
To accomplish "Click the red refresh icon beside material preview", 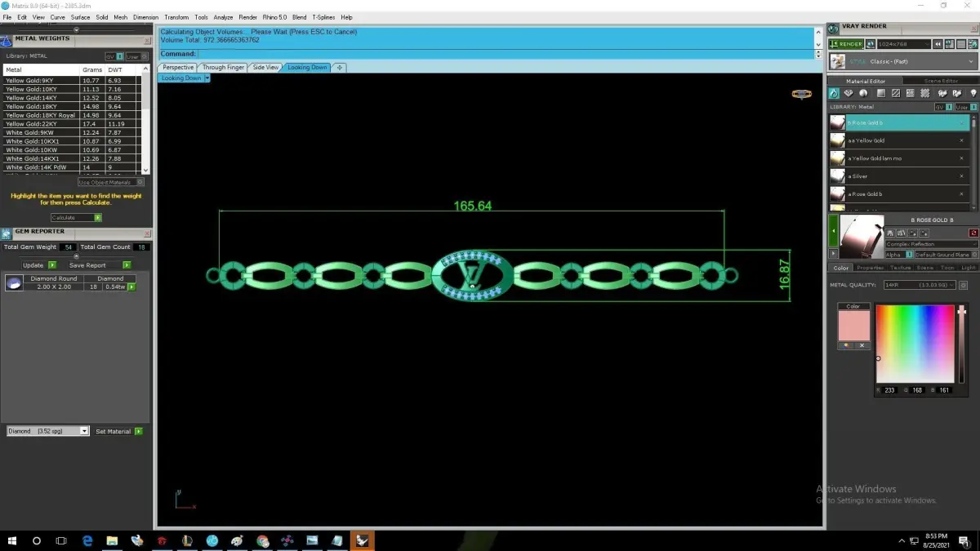I will coord(973,233).
